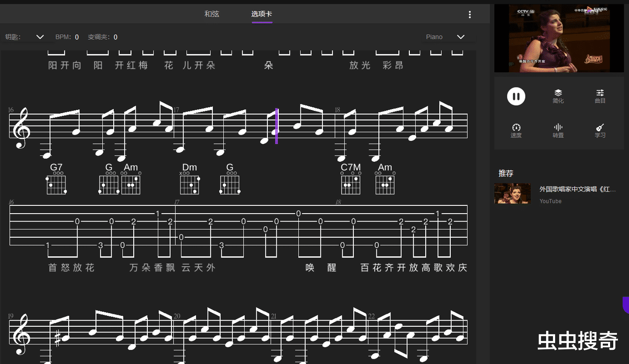This screenshot has height=364, width=629.
Task: Click the video player in the sidebar
Action: 559,38
